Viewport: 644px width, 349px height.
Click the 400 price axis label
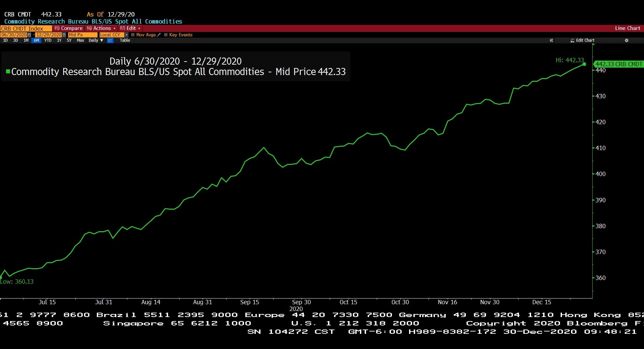coord(601,174)
